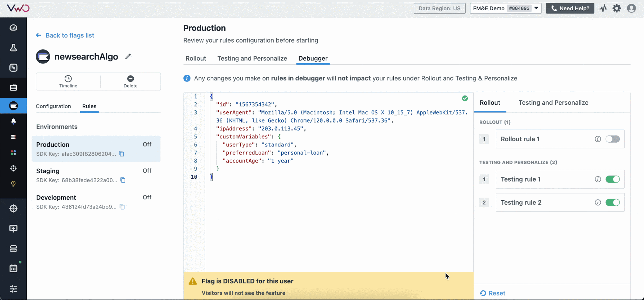Enable Rollout rule 1 toggle
644x300 pixels.
coord(612,139)
